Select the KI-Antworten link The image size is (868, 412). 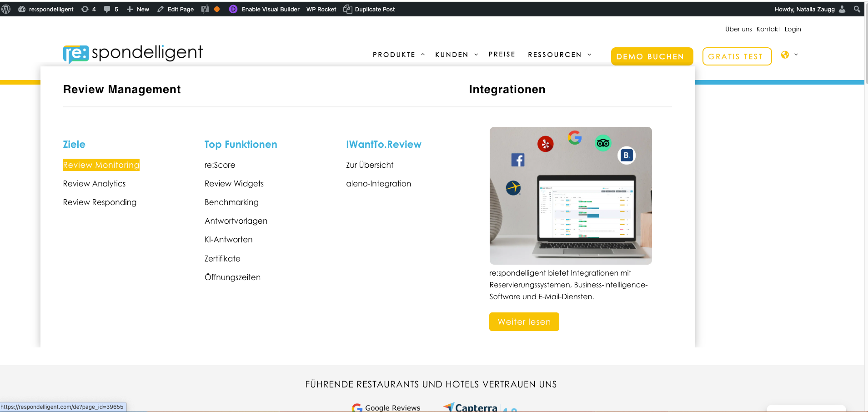click(x=228, y=240)
